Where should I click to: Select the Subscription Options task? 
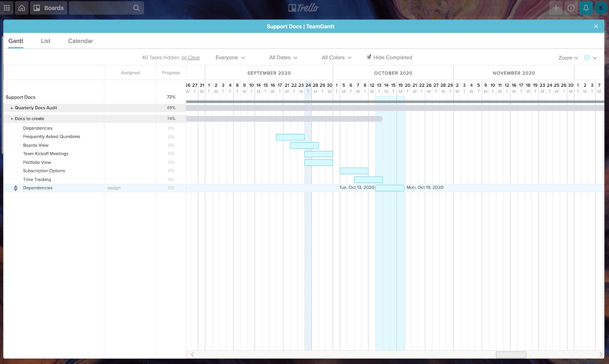point(44,171)
